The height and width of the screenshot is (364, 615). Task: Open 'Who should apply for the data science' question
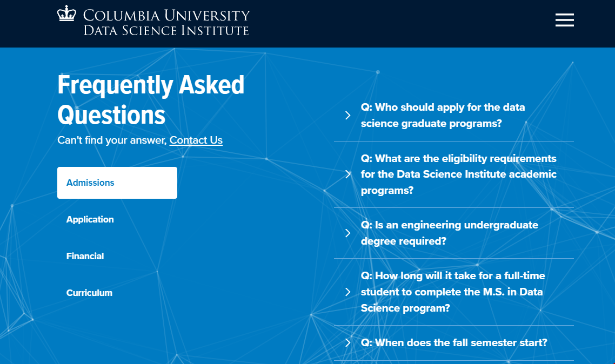tap(443, 115)
